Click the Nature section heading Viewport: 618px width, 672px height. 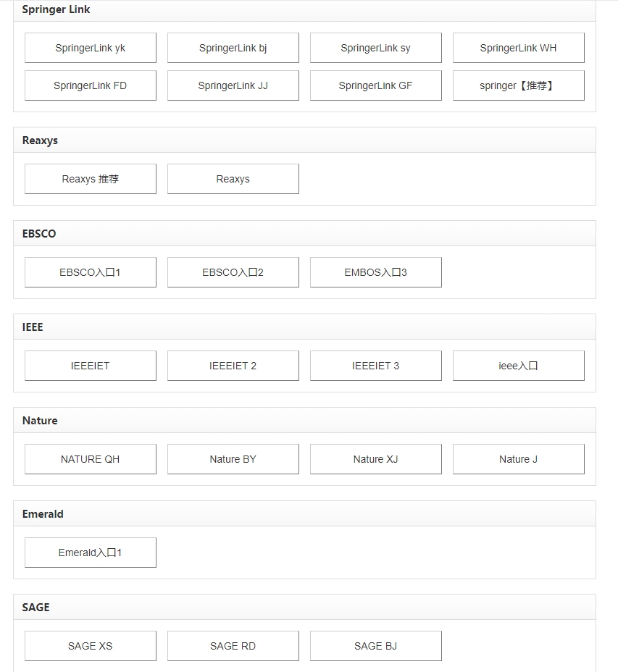40,421
